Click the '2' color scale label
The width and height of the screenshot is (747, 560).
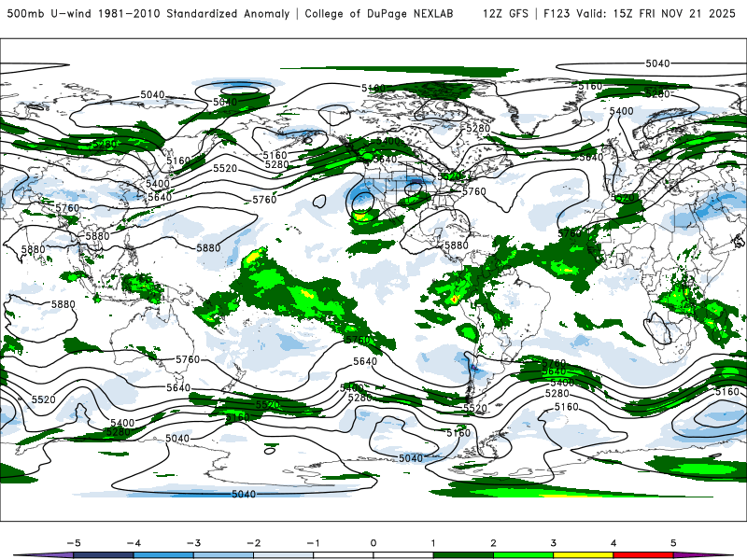click(494, 543)
